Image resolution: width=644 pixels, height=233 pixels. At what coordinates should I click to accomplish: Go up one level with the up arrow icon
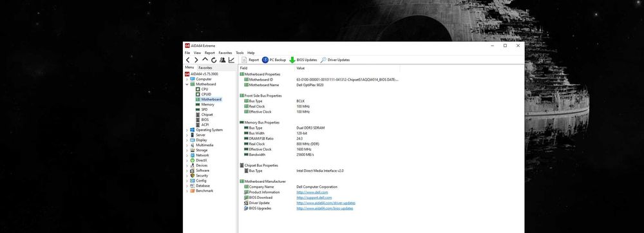pyautogui.click(x=205, y=59)
